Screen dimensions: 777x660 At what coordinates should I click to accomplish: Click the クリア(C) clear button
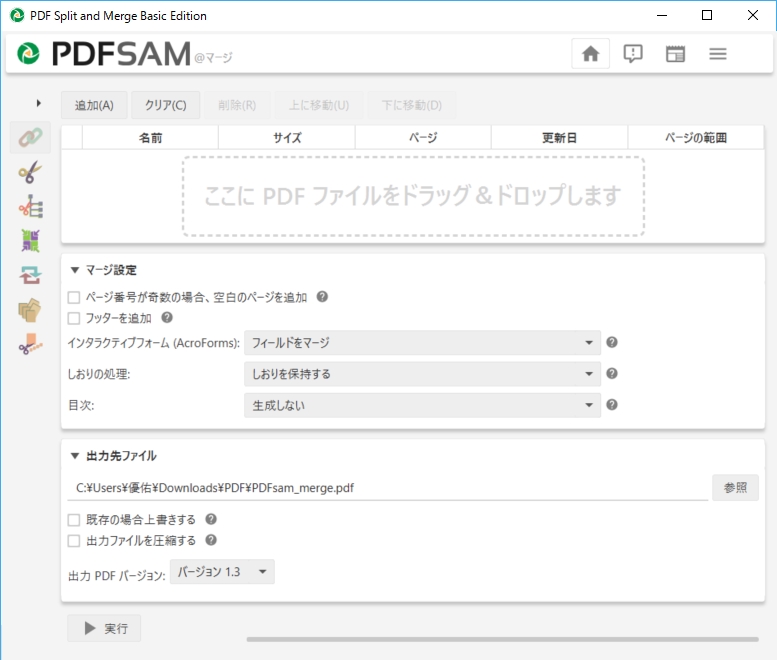tap(166, 105)
